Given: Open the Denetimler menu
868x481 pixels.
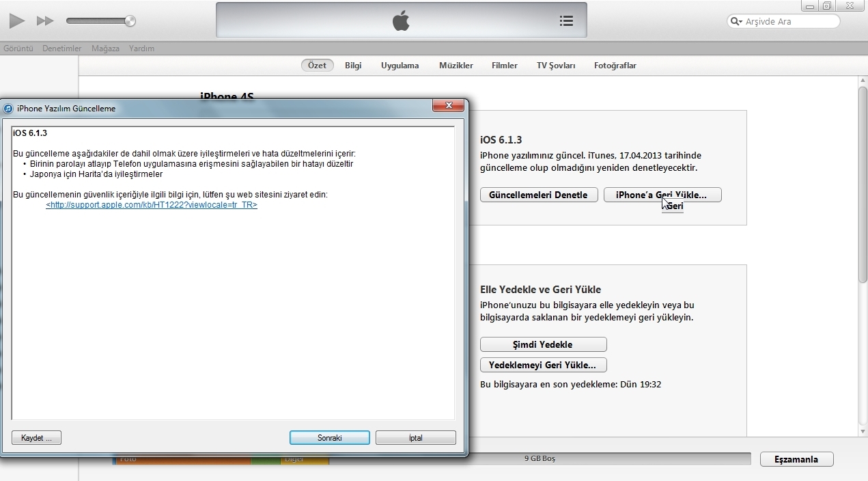Looking at the screenshot, I should [61, 49].
